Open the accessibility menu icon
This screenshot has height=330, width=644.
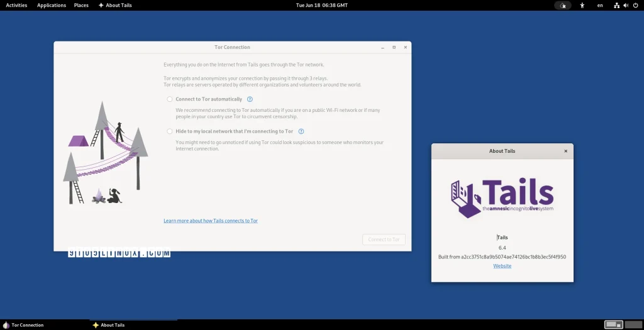coord(582,5)
